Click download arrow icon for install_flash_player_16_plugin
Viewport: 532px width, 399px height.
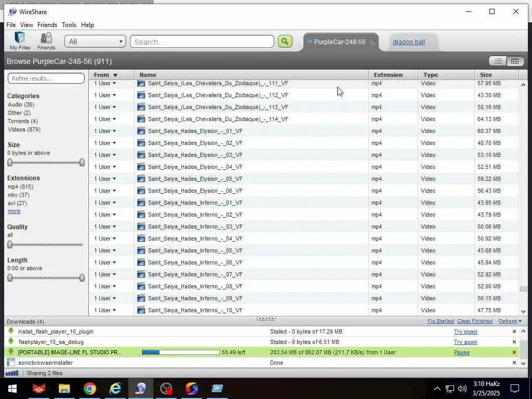(11, 331)
